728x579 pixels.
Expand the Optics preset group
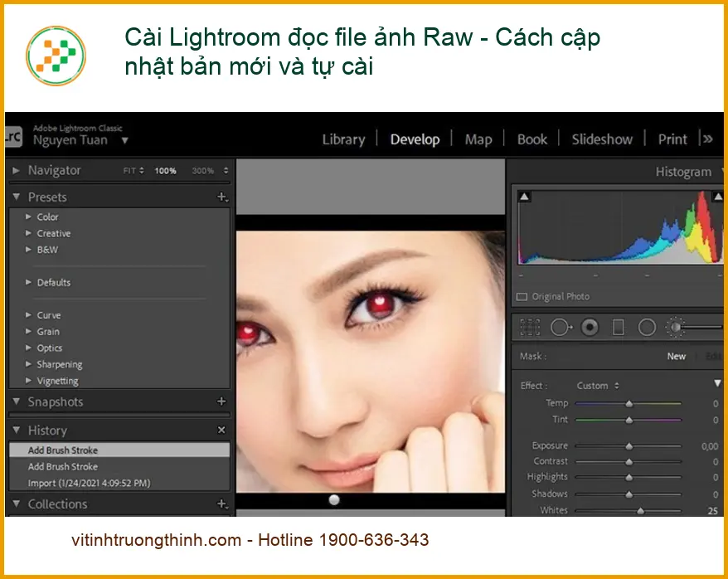click(x=28, y=348)
